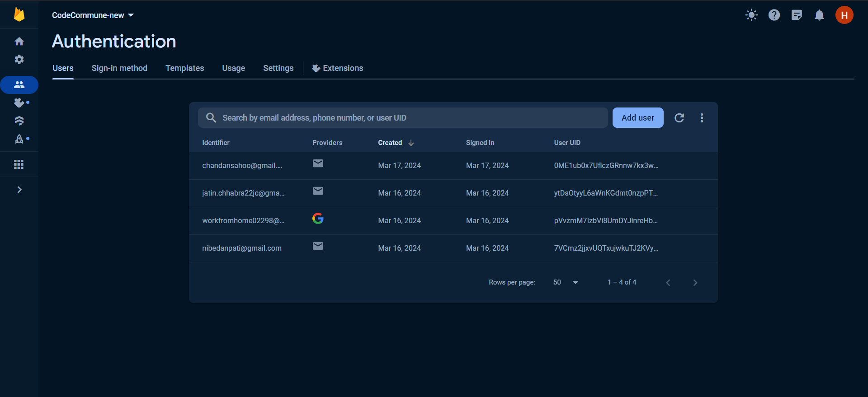The width and height of the screenshot is (868, 397).
Task: Open the Usage tab
Action: 233,68
